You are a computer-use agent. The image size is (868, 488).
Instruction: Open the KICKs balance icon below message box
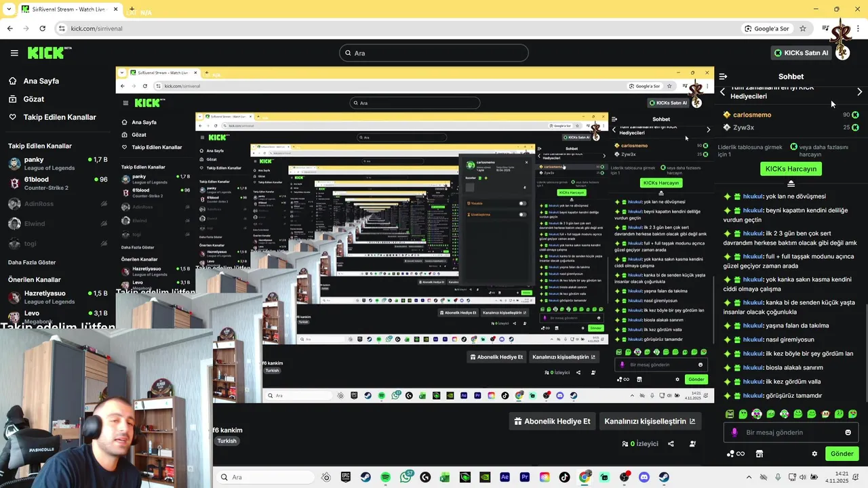point(735,453)
